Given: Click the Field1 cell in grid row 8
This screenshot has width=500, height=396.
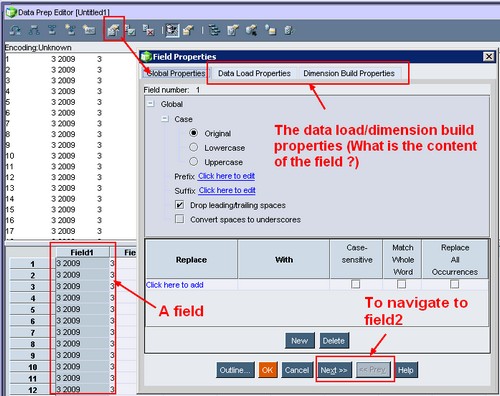Looking at the screenshot, I should tap(82, 344).
